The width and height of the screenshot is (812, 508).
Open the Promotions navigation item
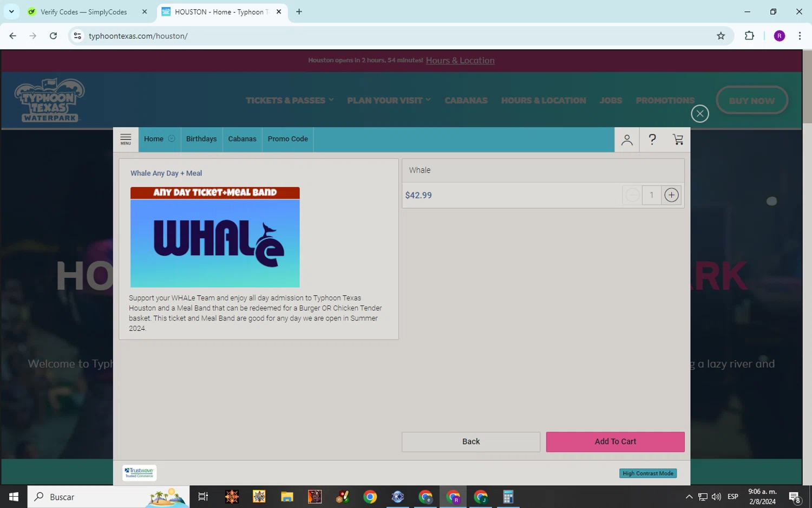[665, 101]
